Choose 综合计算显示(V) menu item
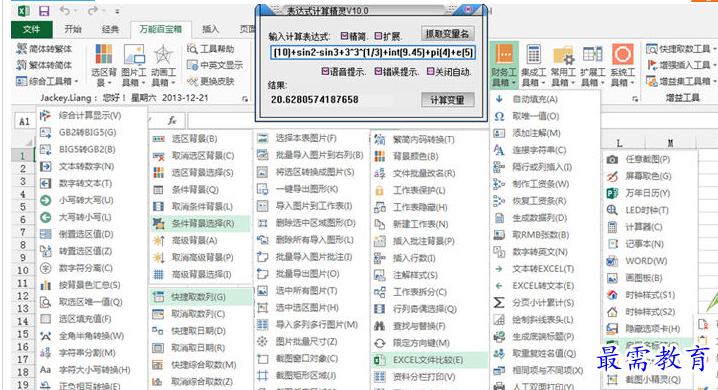 81,115
